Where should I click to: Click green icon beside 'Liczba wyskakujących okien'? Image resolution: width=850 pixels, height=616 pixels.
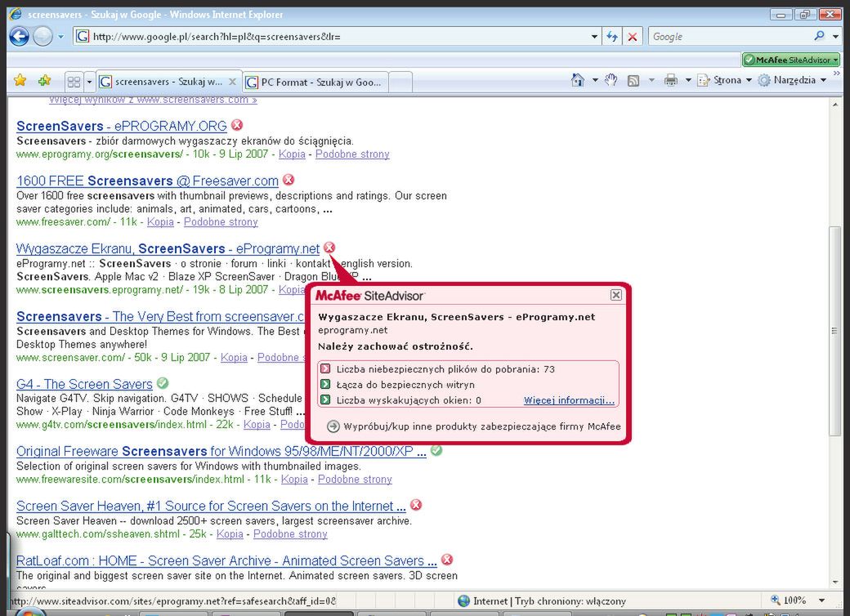coord(325,400)
